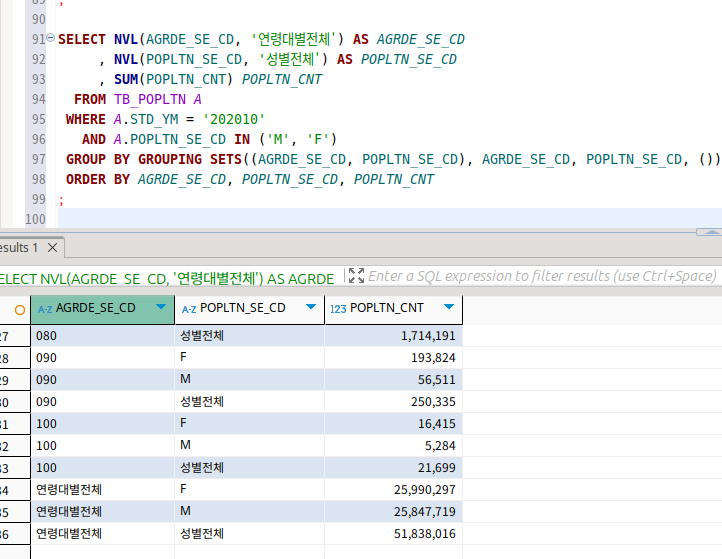Click the expand filter panel icon
This screenshot has height=559, width=722.
(x=355, y=275)
